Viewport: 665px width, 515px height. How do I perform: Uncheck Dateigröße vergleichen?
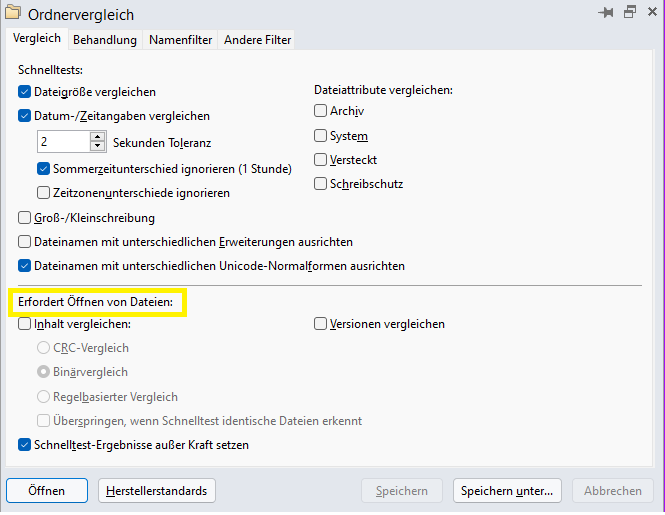pyautogui.click(x=25, y=92)
